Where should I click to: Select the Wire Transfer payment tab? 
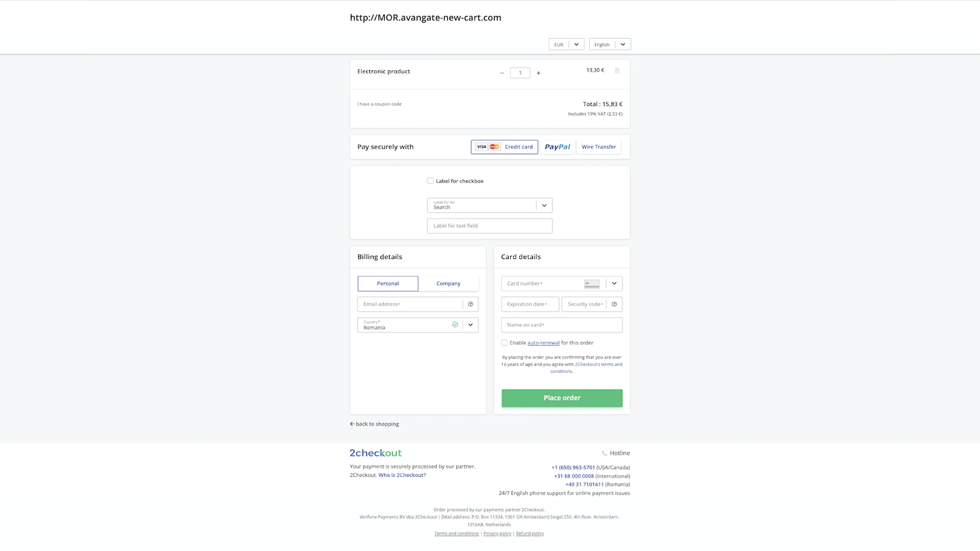pyautogui.click(x=598, y=147)
